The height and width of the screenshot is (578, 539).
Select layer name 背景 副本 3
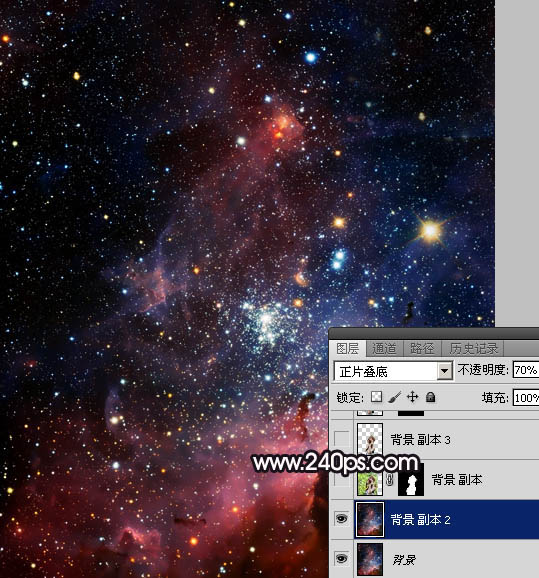421,439
